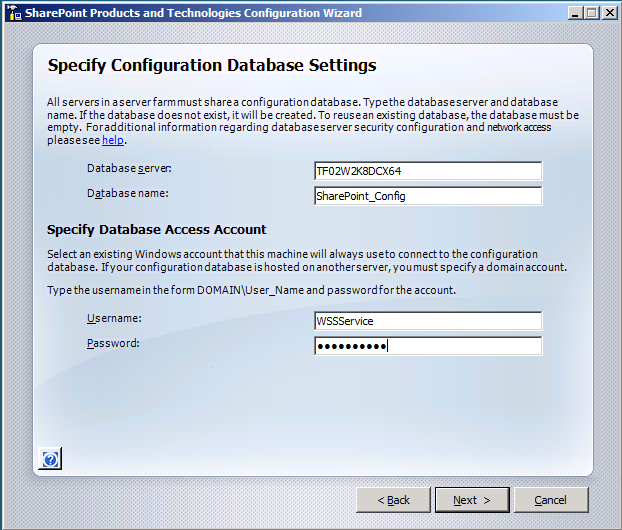Click the Specify Database Access Account heading
622x530 pixels.
click(x=157, y=230)
